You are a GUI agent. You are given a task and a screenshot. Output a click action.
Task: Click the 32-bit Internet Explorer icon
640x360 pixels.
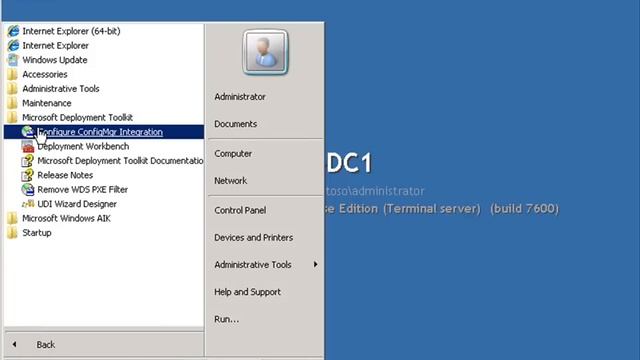(x=13, y=45)
